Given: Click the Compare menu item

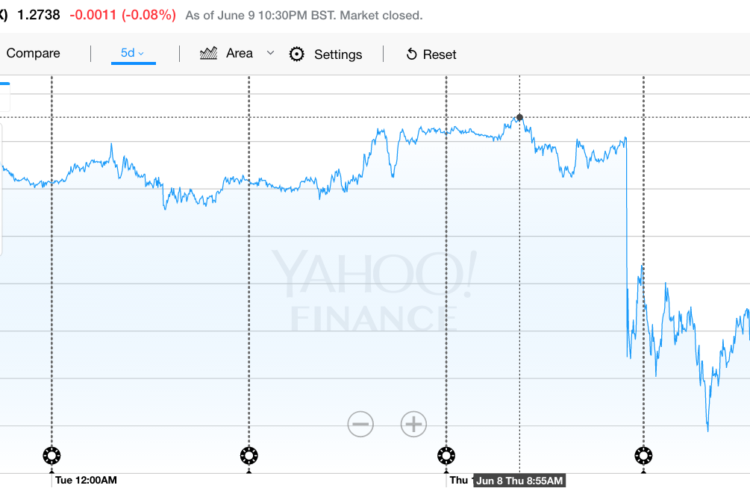Looking at the screenshot, I should (33, 54).
